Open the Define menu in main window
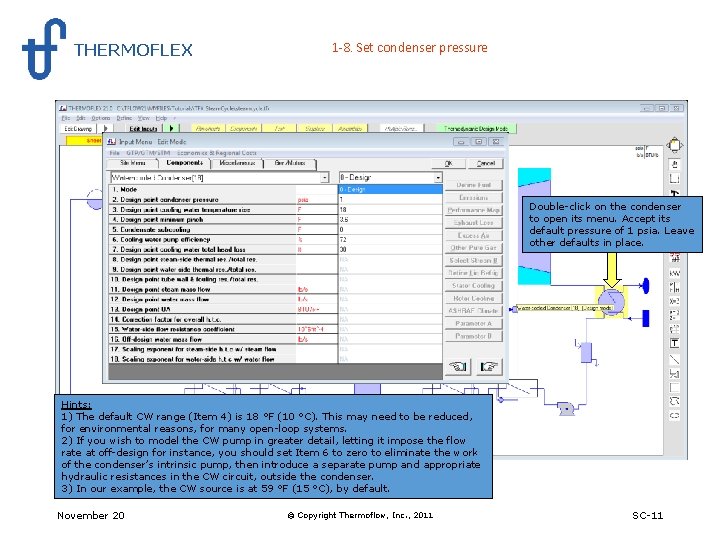Viewport: 720px width, 540px height. 124,118
